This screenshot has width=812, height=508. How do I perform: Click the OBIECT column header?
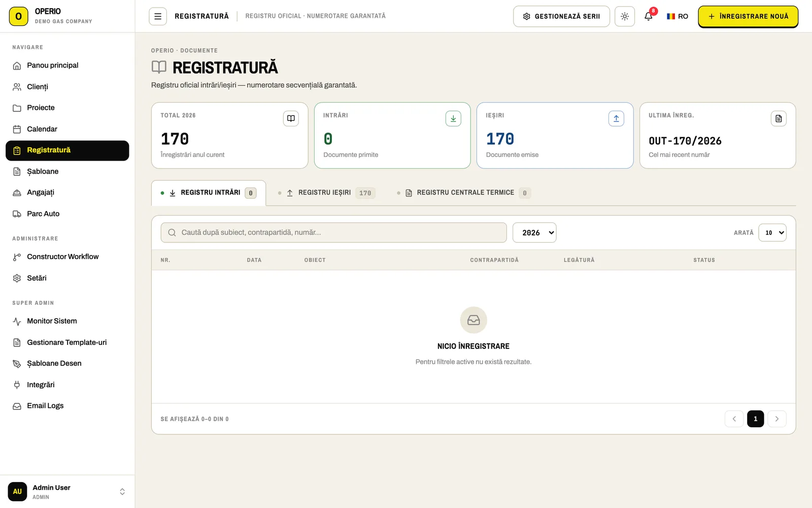pos(315,260)
